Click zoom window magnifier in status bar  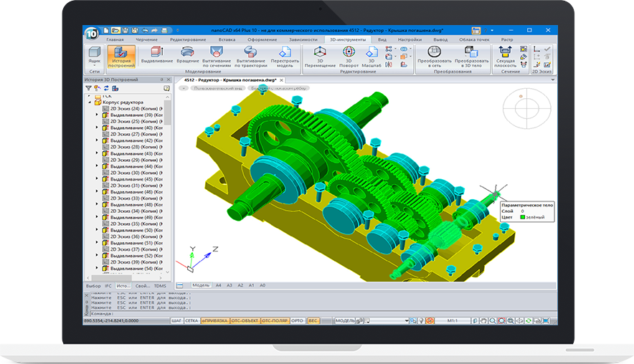(x=501, y=321)
